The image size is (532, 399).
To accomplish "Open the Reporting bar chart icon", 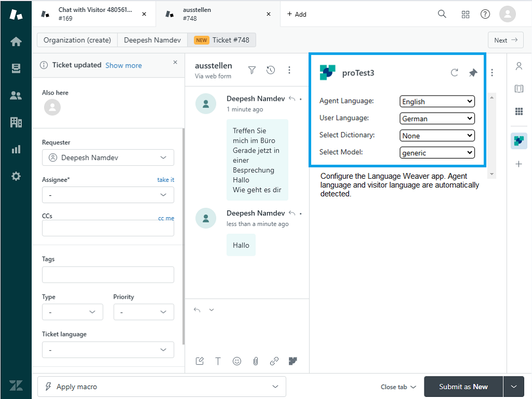I will click(x=16, y=149).
